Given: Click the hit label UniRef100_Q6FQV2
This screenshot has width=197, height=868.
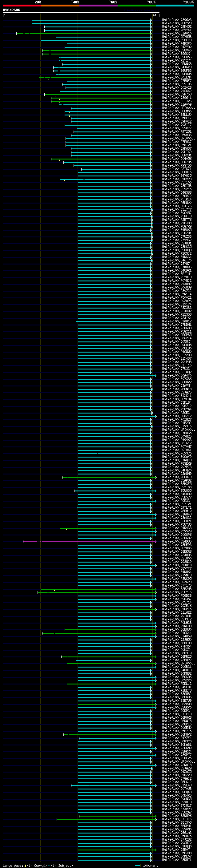Looking at the screenshot, I should point(177,734).
